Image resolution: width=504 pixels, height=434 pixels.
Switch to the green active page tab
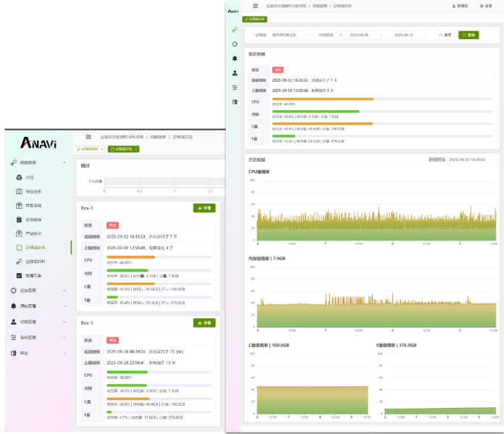click(x=123, y=149)
